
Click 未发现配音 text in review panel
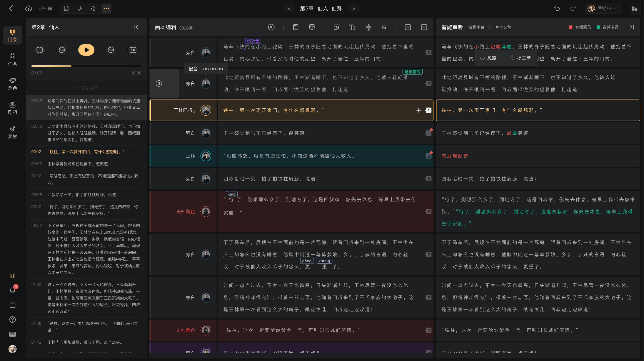pyautogui.click(x=454, y=156)
